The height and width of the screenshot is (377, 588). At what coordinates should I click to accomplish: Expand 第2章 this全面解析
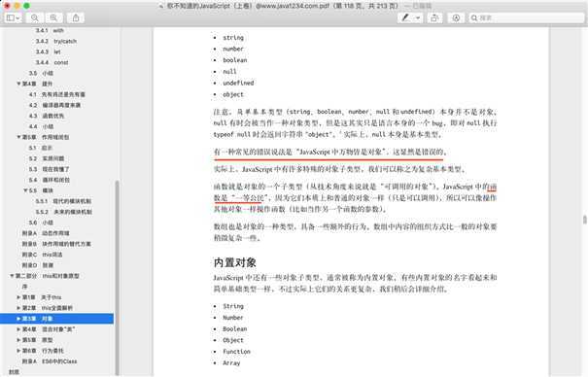click(18, 308)
